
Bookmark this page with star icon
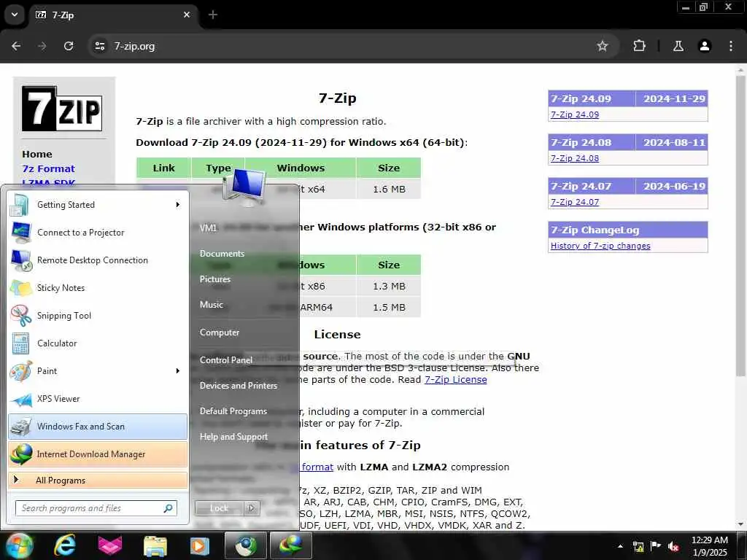(603, 46)
